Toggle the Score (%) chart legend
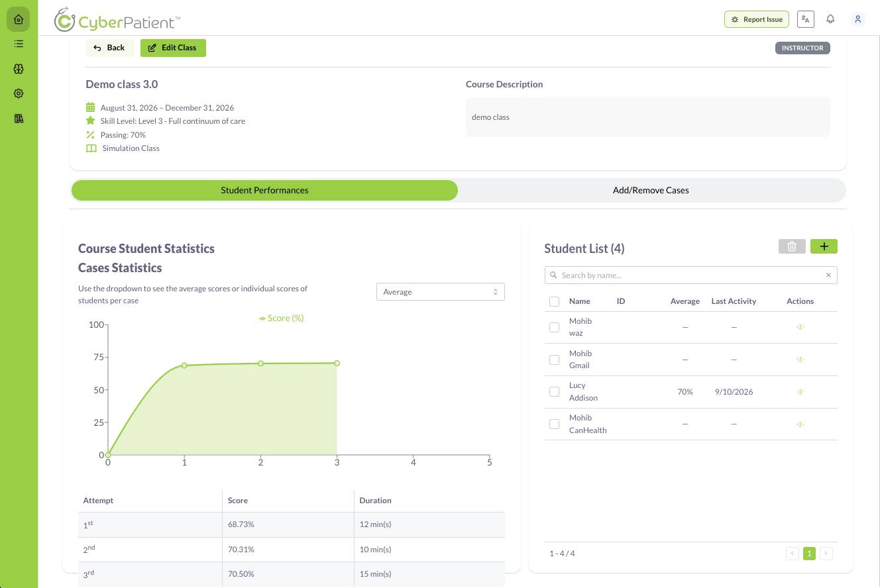The height and width of the screenshot is (588, 880). point(282,318)
